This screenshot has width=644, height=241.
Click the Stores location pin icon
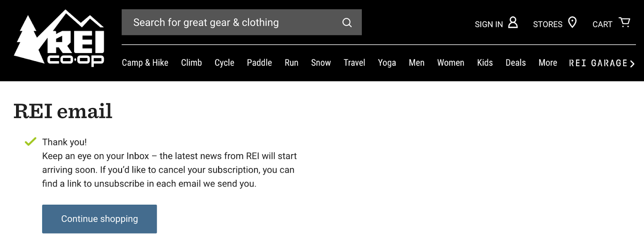tap(573, 23)
